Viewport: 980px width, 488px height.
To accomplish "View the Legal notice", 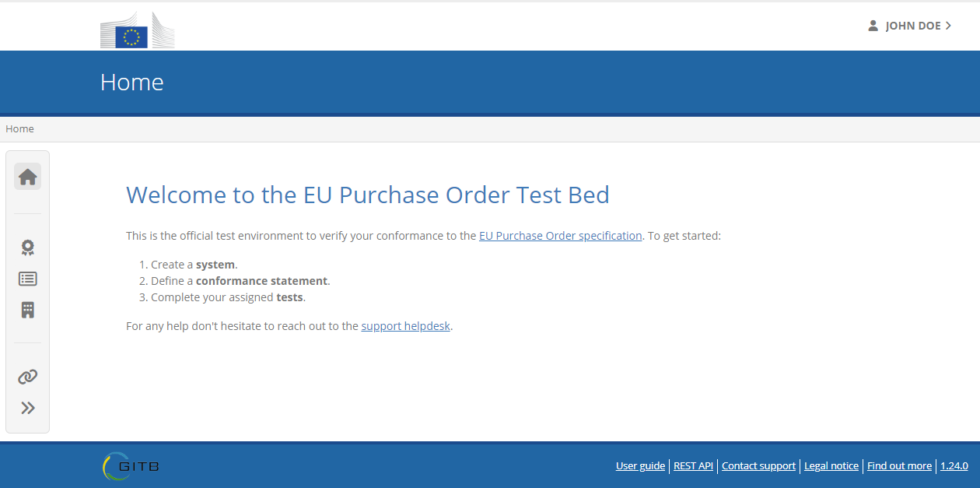I will (831, 465).
